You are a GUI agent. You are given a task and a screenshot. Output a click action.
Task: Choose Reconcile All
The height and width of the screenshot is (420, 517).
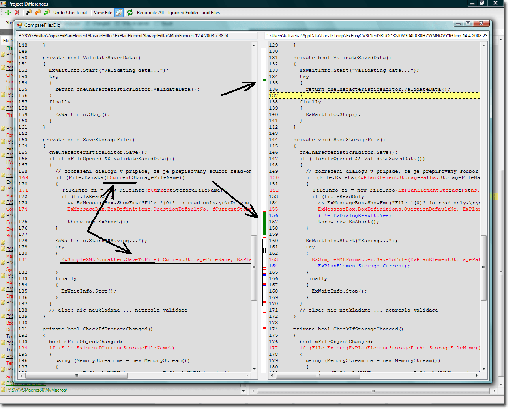[150, 13]
